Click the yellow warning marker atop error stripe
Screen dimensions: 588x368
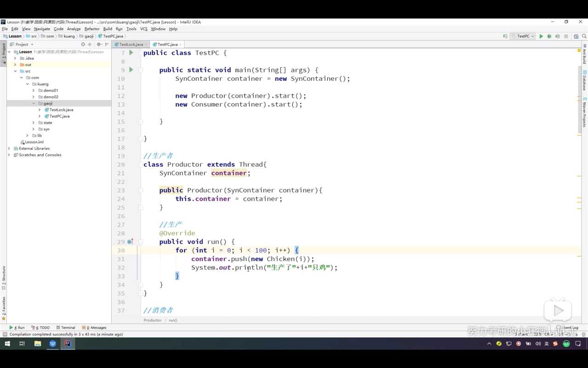[579, 50]
